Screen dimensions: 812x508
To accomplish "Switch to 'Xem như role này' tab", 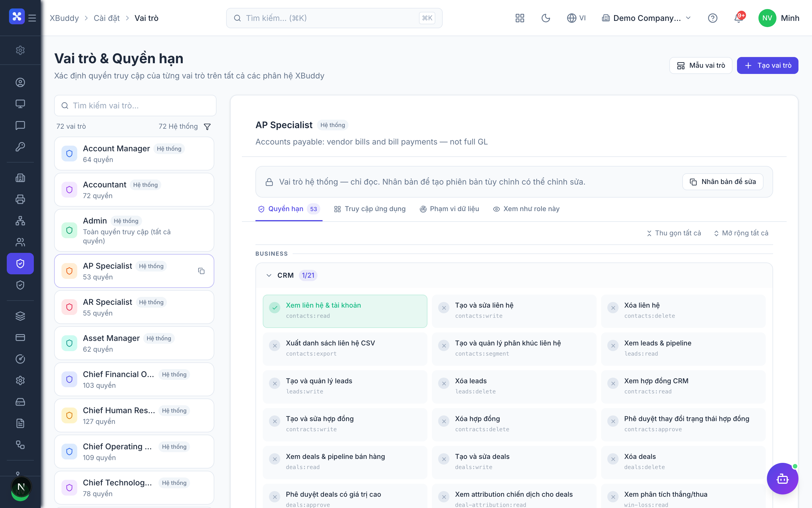I will coord(526,209).
